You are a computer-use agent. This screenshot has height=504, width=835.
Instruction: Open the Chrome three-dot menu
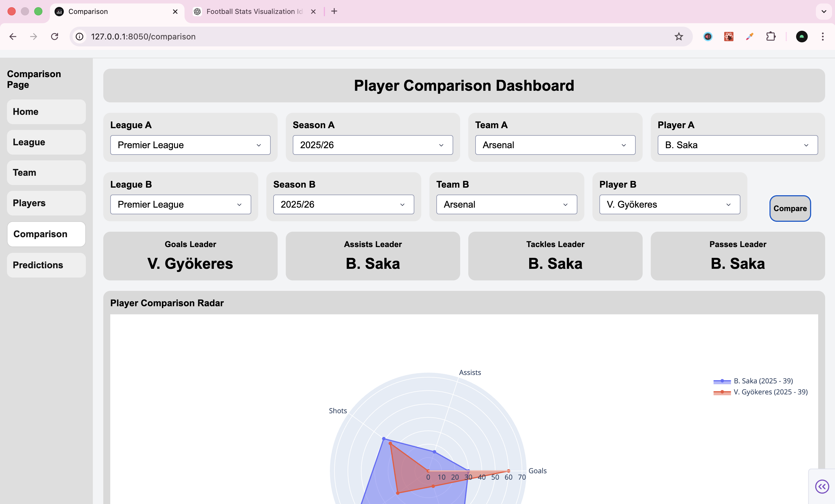point(823,37)
